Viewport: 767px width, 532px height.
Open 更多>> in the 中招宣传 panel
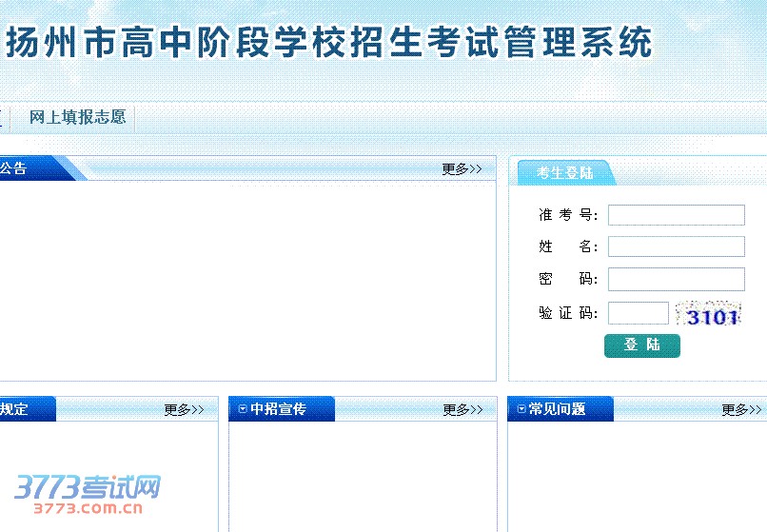click(462, 410)
